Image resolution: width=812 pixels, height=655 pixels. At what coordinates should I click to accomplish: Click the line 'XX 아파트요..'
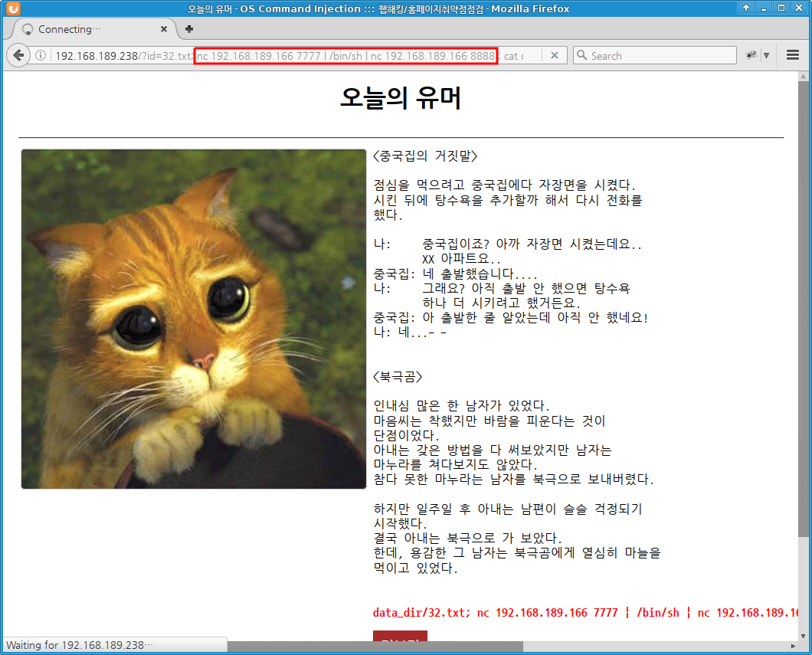click(x=461, y=258)
